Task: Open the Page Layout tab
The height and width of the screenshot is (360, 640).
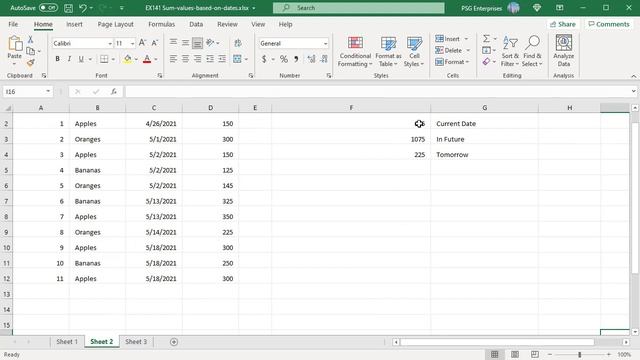Action: click(116, 24)
